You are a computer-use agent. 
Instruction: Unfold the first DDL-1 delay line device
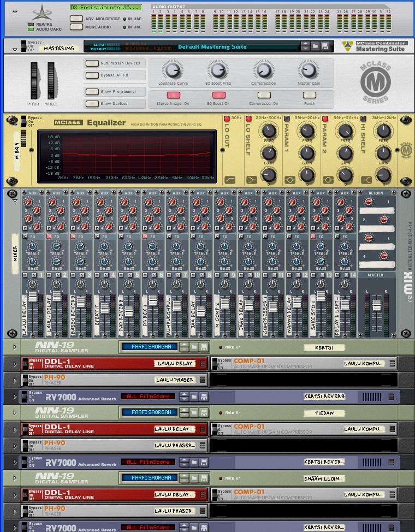coord(15,363)
